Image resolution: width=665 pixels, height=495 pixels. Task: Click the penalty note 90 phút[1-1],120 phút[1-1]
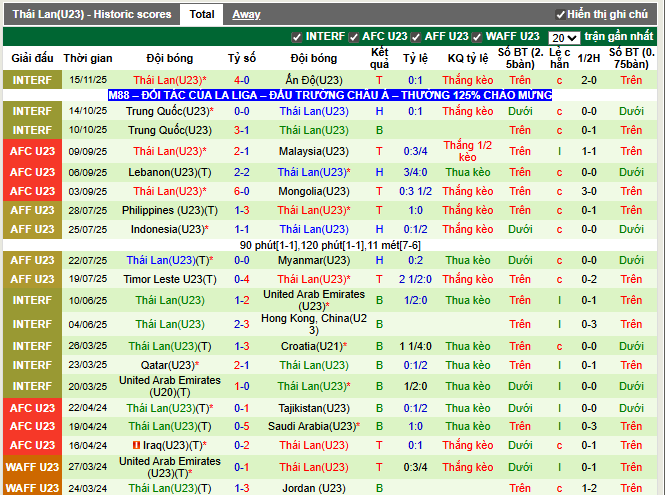[330, 245]
